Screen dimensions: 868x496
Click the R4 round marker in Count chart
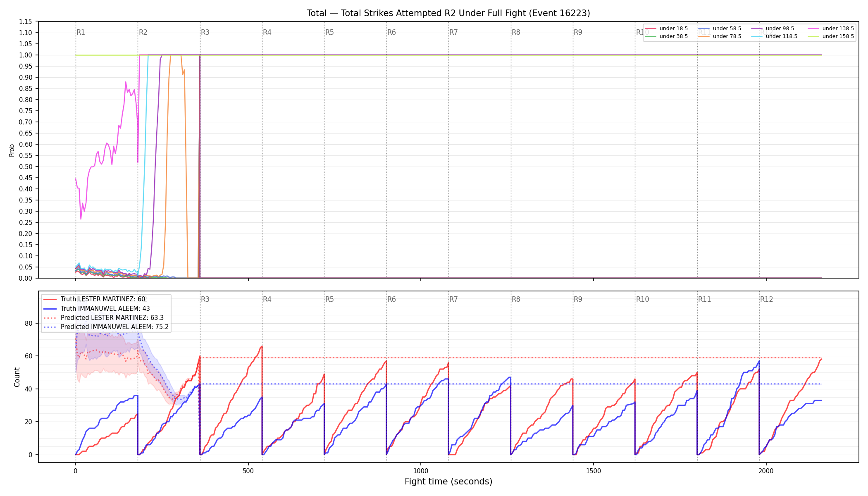267,299
